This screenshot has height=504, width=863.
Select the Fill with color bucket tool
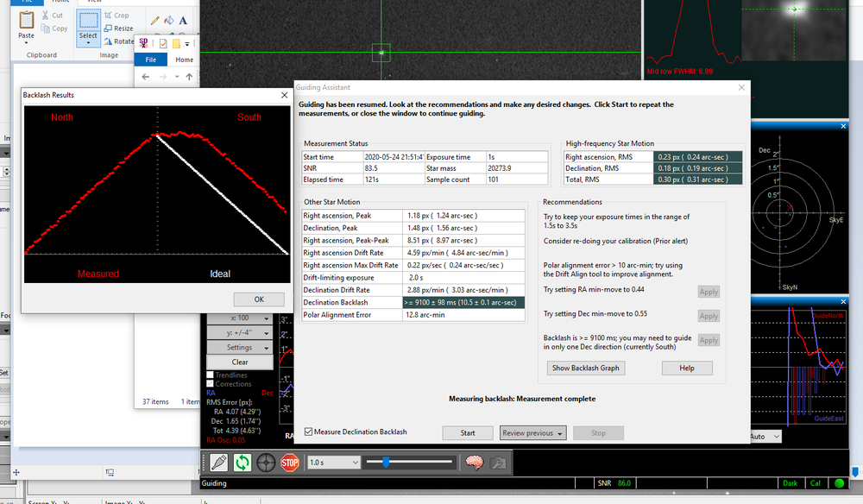[x=168, y=20]
